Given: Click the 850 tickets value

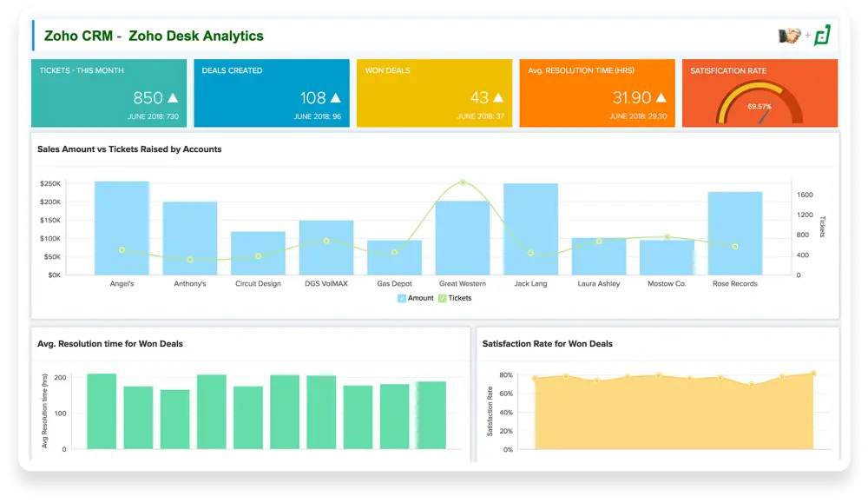Looking at the screenshot, I should tap(148, 98).
